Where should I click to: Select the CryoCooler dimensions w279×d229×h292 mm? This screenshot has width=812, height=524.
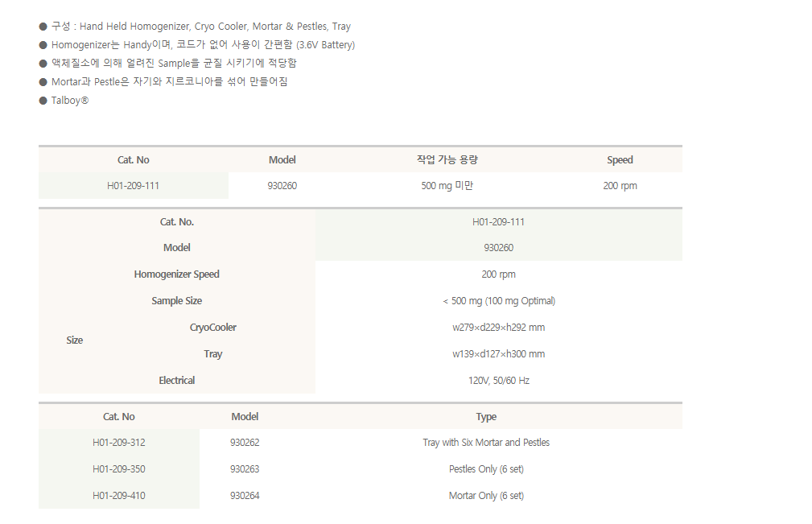498,328
